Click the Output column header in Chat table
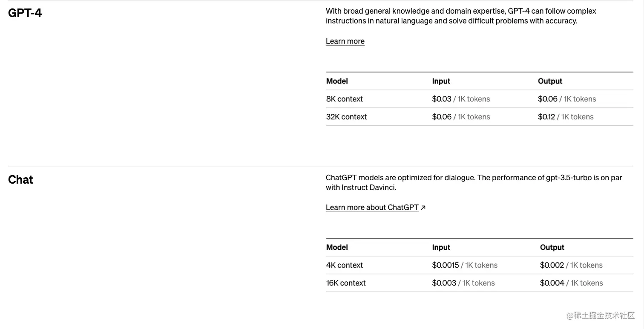The height and width of the screenshot is (329, 644). click(552, 248)
